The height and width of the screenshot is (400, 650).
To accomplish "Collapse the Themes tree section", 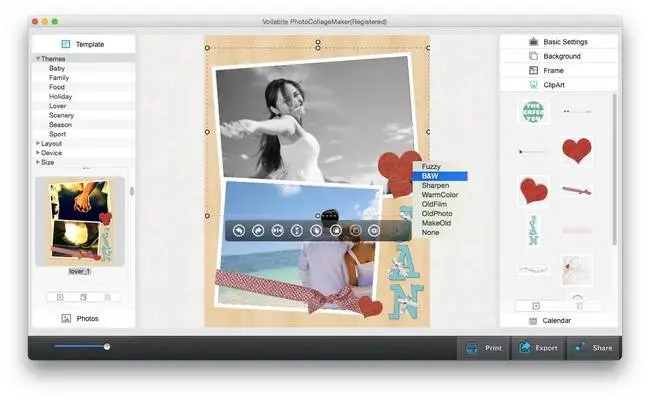I will coord(38,58).
